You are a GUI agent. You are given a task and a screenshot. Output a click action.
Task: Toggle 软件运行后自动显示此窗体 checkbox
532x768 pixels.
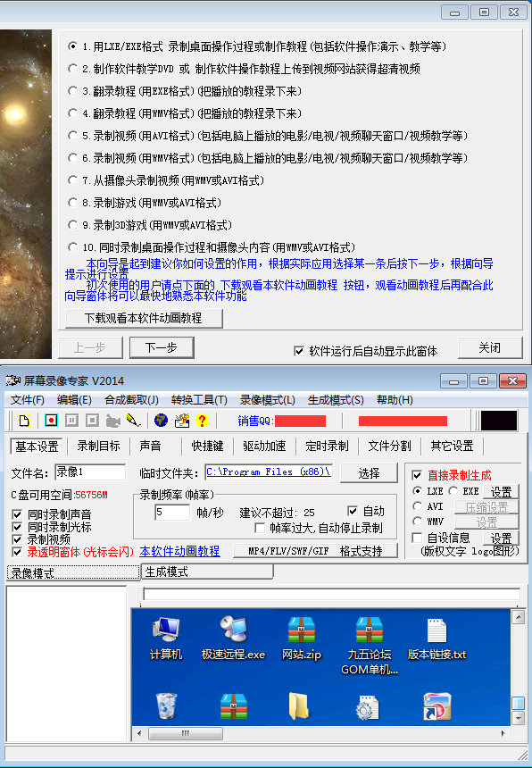click(x=298, y=351)
